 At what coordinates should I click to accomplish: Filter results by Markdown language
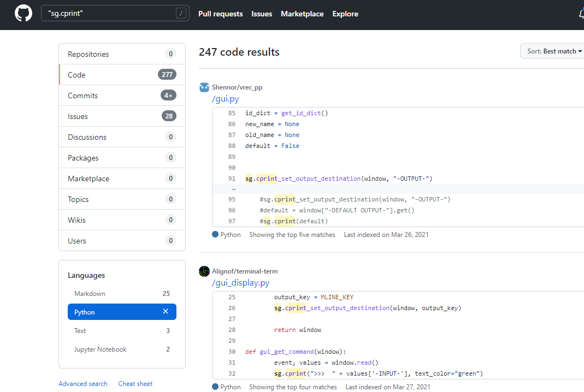tap(122, 293)
